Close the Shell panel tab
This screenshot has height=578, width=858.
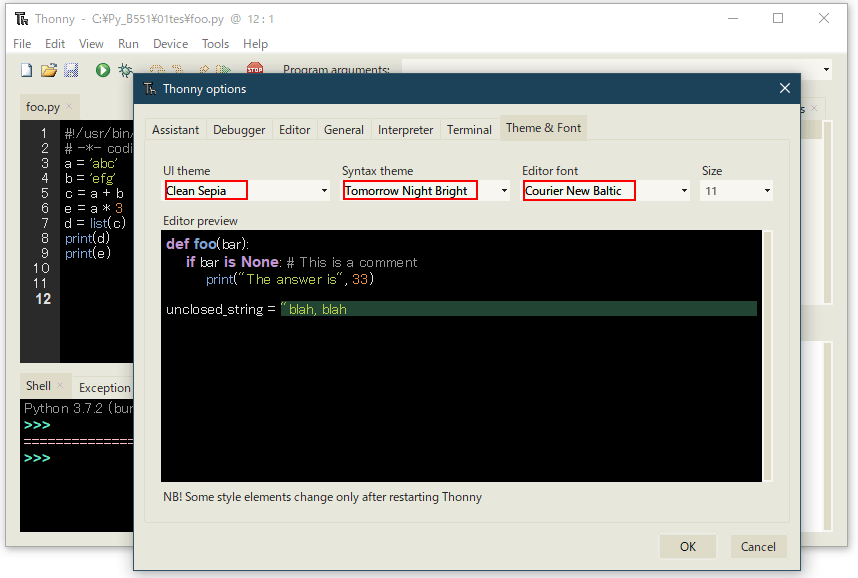[60, 385]
